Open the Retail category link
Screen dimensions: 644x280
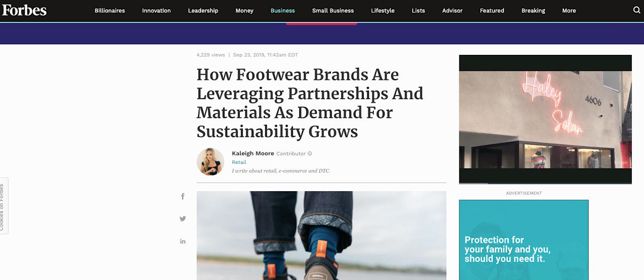click(239, 162)
